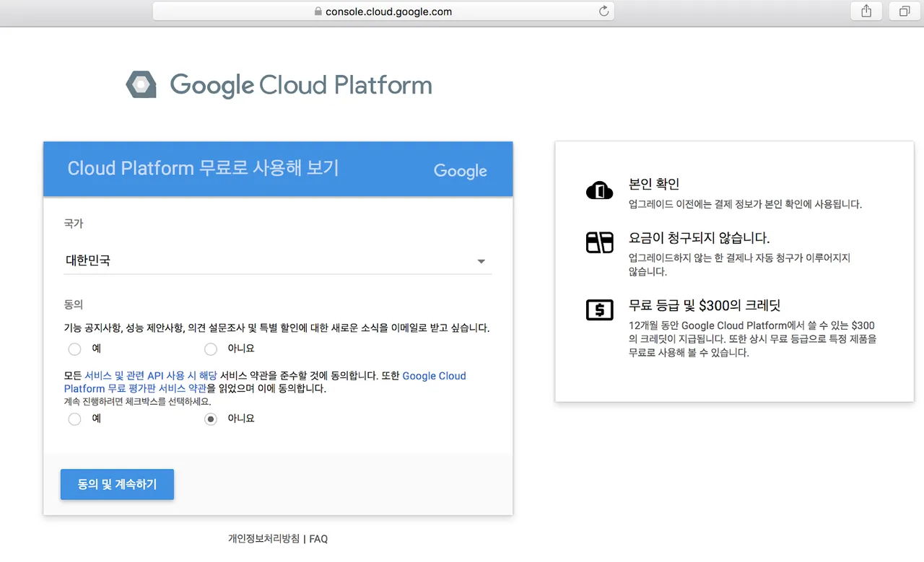
Task: Click the Cloud Platform 무료로 사용해 보기 heading
Action: [x=203, y=168]
